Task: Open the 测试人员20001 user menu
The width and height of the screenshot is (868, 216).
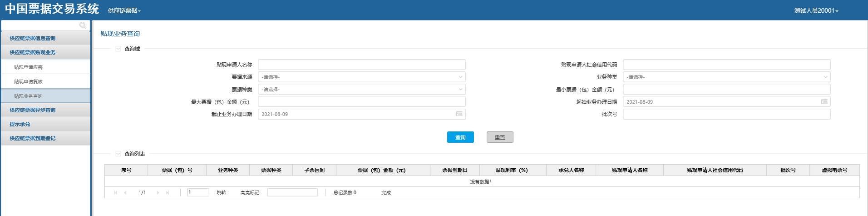Action: click(x=816, y=10)
